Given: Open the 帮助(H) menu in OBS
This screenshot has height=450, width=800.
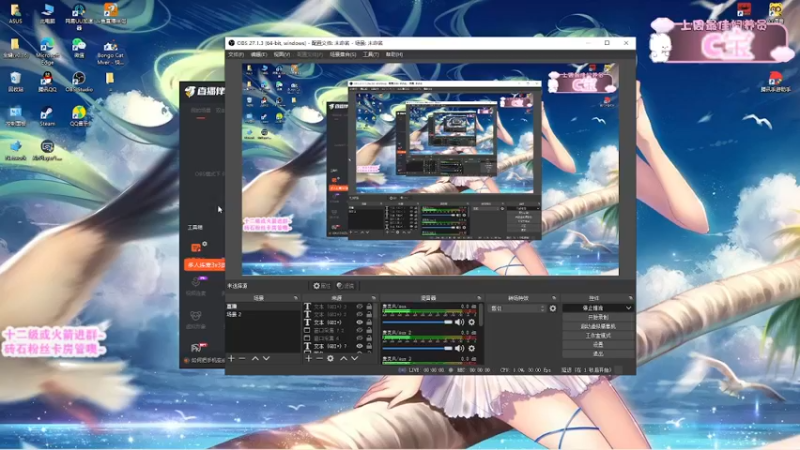Looking at the screenshot, I should pyautogui.click(x=394, y=54).
